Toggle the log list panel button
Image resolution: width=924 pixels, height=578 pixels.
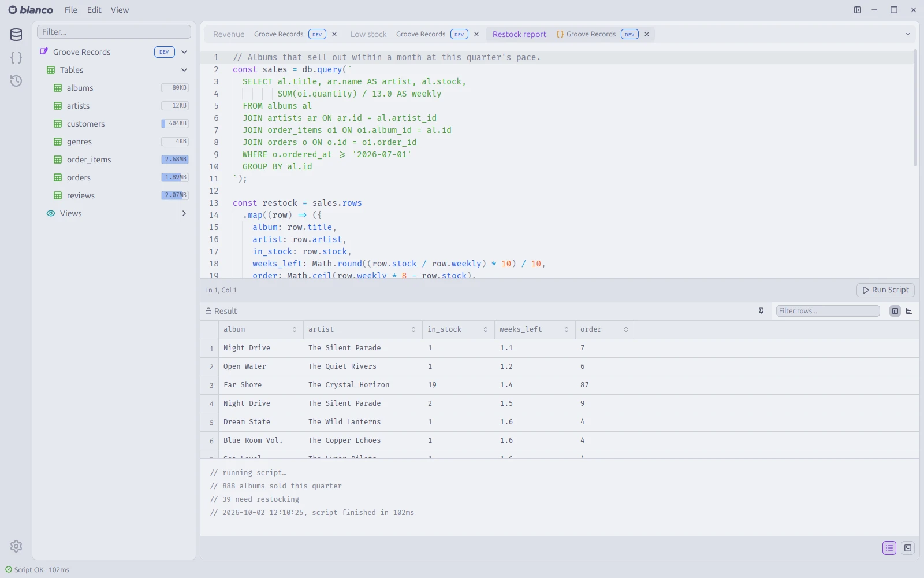[889, 548]
